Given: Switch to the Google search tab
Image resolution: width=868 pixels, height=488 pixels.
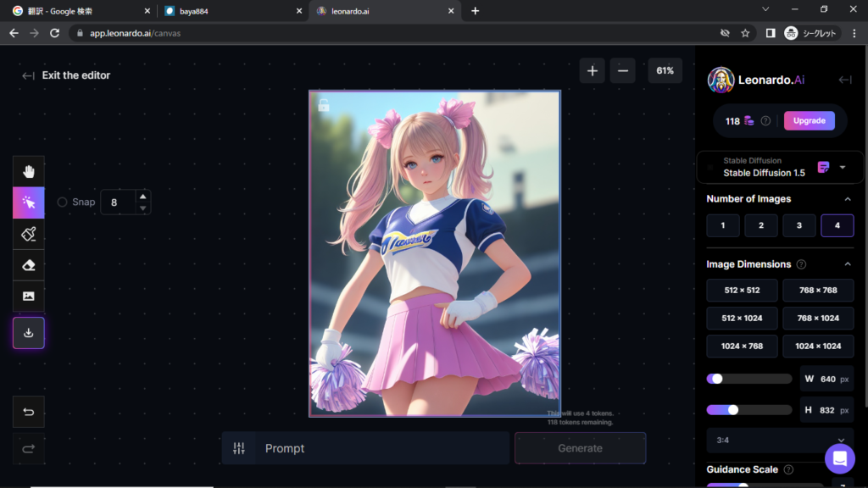Looking at the screenshot, I should [76, 11].
